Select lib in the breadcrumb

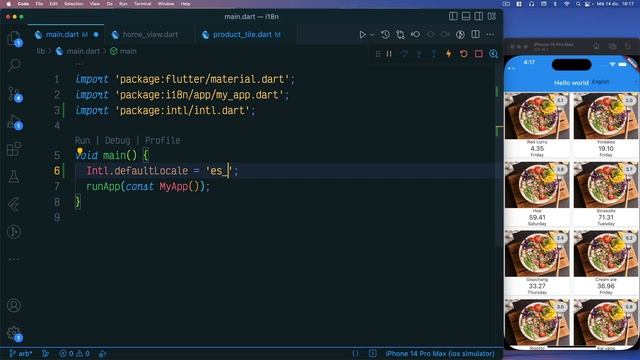40,51
